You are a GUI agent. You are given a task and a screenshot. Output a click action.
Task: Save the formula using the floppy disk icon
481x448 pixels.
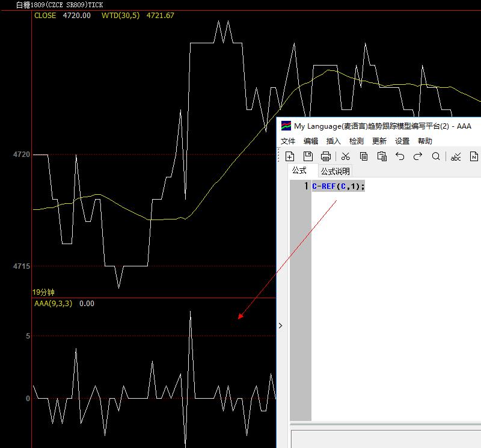pyautogui.click(x=308, y=156)
